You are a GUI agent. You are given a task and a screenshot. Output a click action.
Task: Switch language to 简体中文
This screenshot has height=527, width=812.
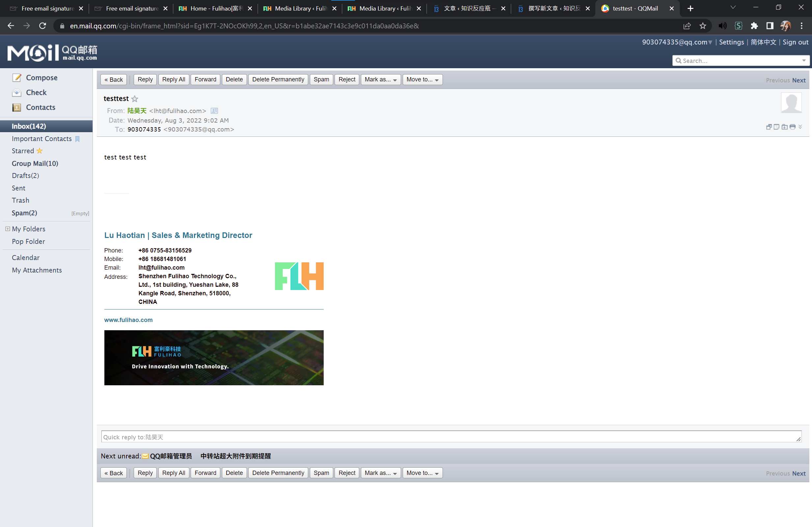(x=763, y=42)
